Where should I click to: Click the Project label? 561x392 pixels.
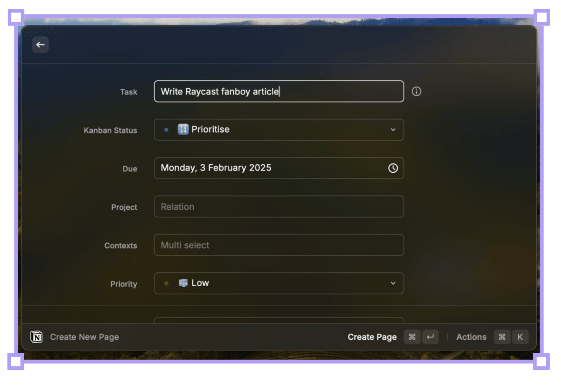124,207
